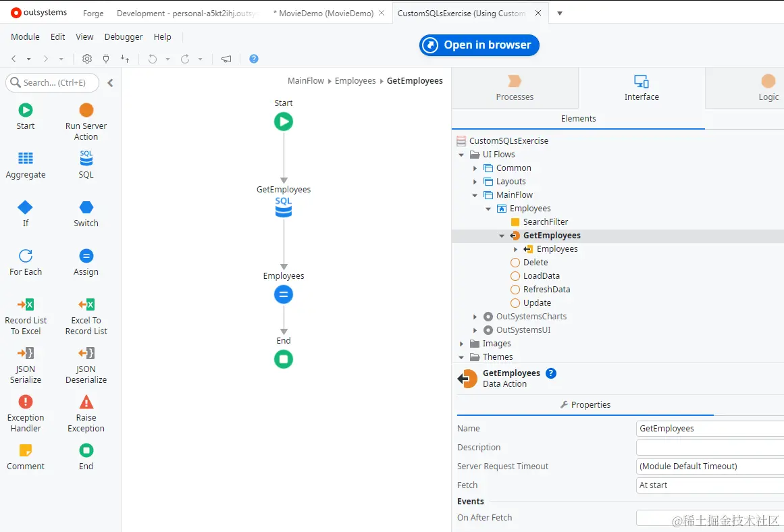Edit the Name property field
The image size is (784, 532).
tap(710, 429)
